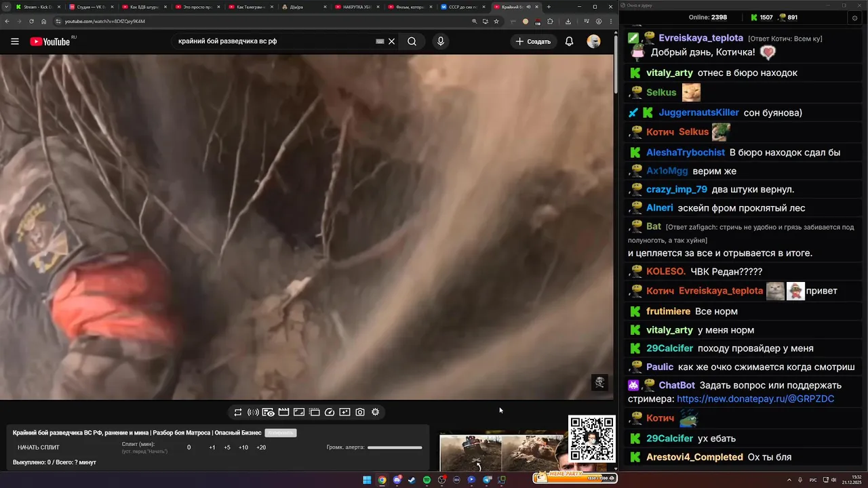
Task: Switch to the Это просто tab
Action: pyautogui.click(x=197, y=7)
